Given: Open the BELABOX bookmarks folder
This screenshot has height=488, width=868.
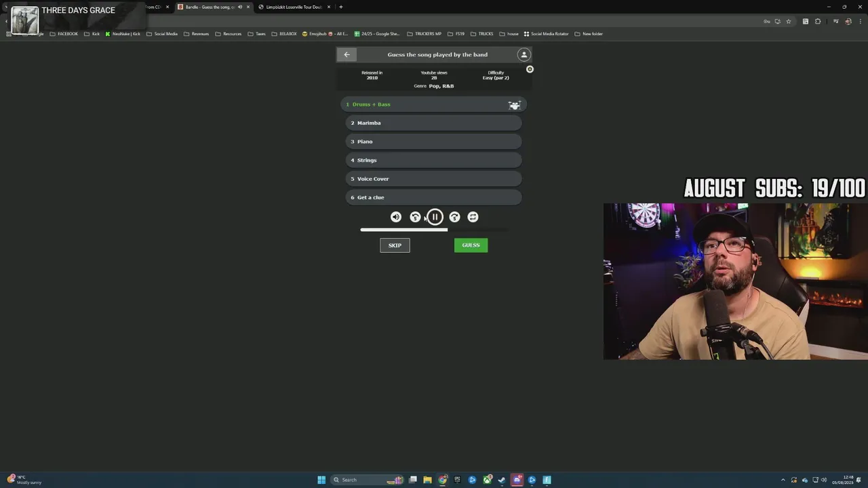Looking at the screenshot, I should 284,34.
